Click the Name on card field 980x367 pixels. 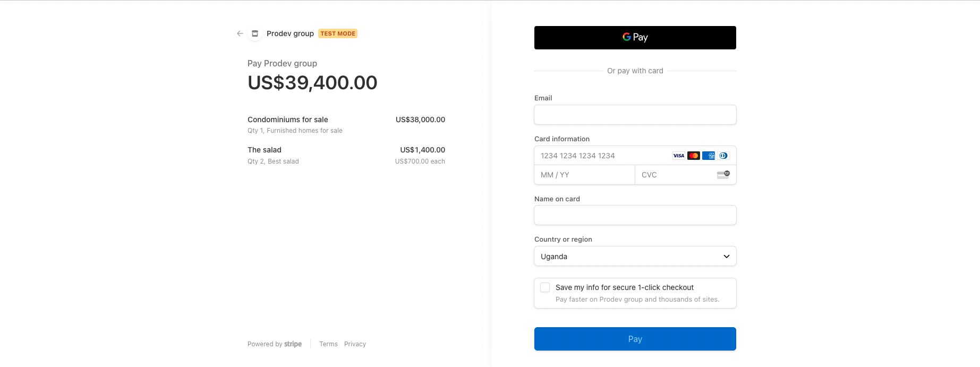pyautogui.click(x=635, y=215)
